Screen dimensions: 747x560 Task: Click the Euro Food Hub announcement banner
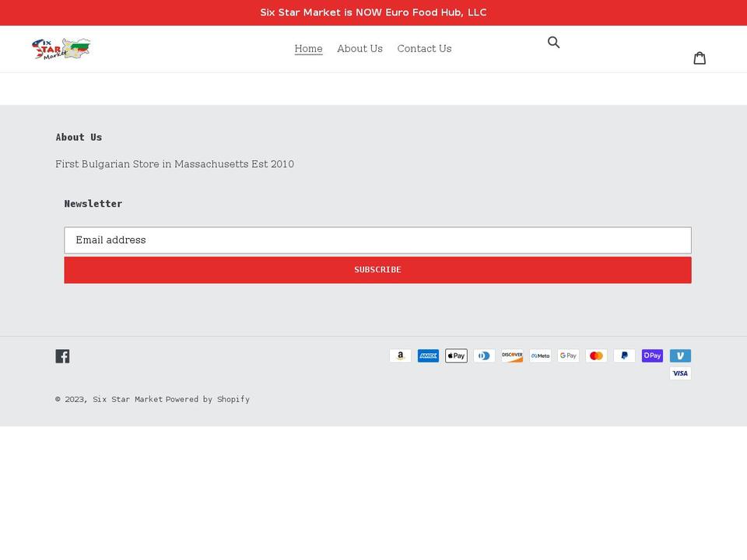373,12
